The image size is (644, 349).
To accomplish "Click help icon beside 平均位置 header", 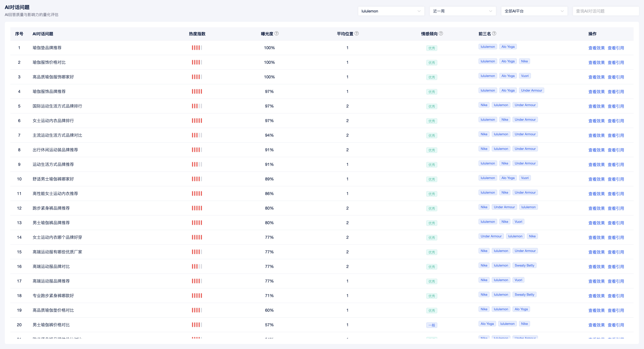I will [357, 33].
